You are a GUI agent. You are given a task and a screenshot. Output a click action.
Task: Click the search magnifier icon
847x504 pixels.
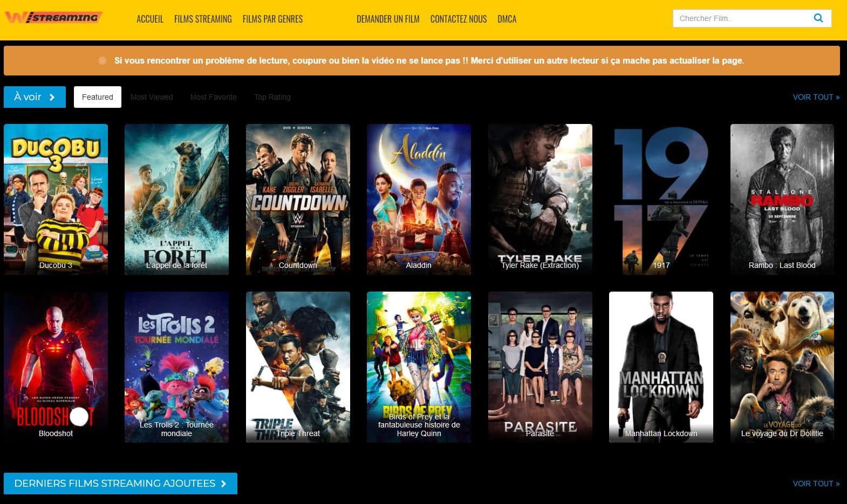(x=818, y=18)
